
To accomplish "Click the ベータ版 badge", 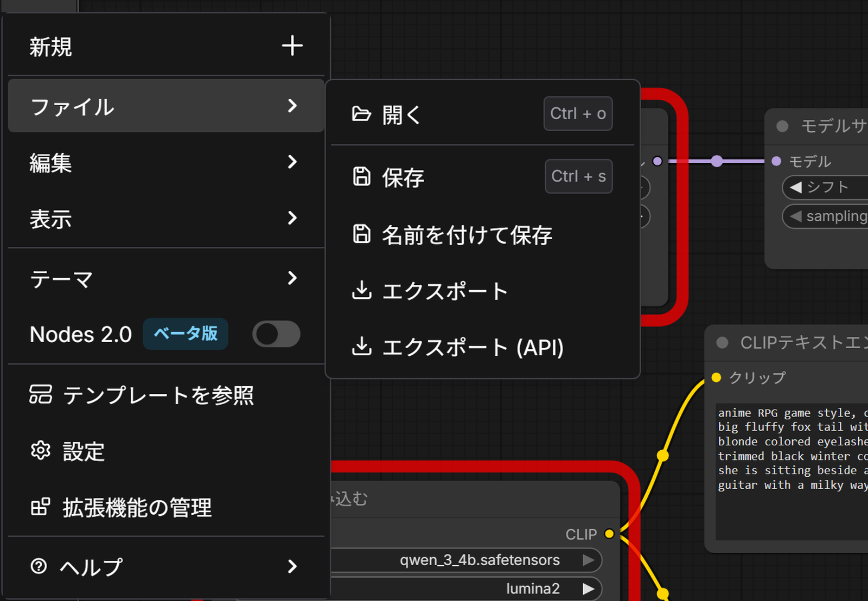I will coord(186,334).
